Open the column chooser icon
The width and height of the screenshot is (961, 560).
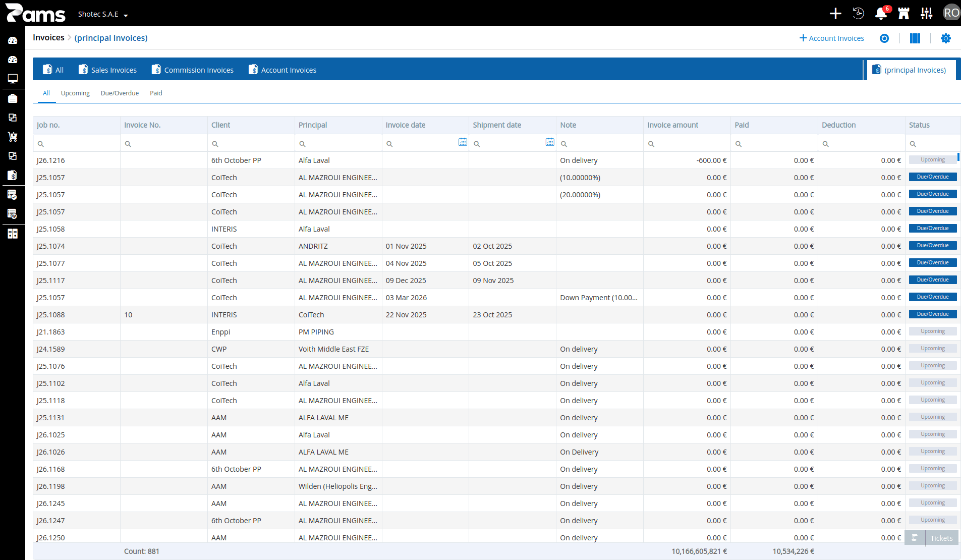coord(915,38)
